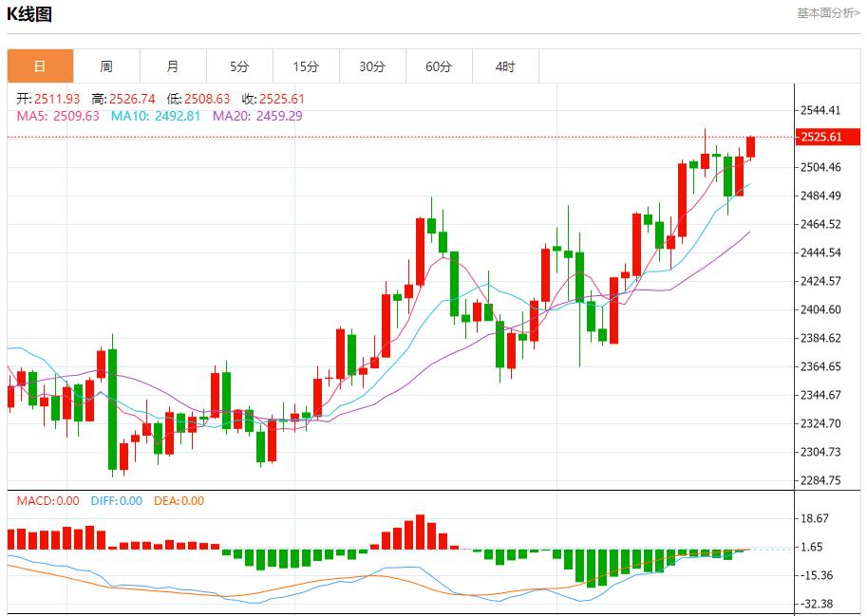Click the K线图 chart title
Viewport: 867px width, 616px height.
29,13
